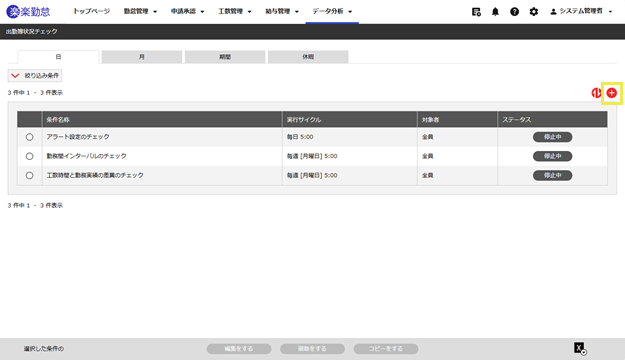The image size is (625, 360).
Task: Switch to the 月 tab
Action: pyautogui.click(x=142, y=57)
